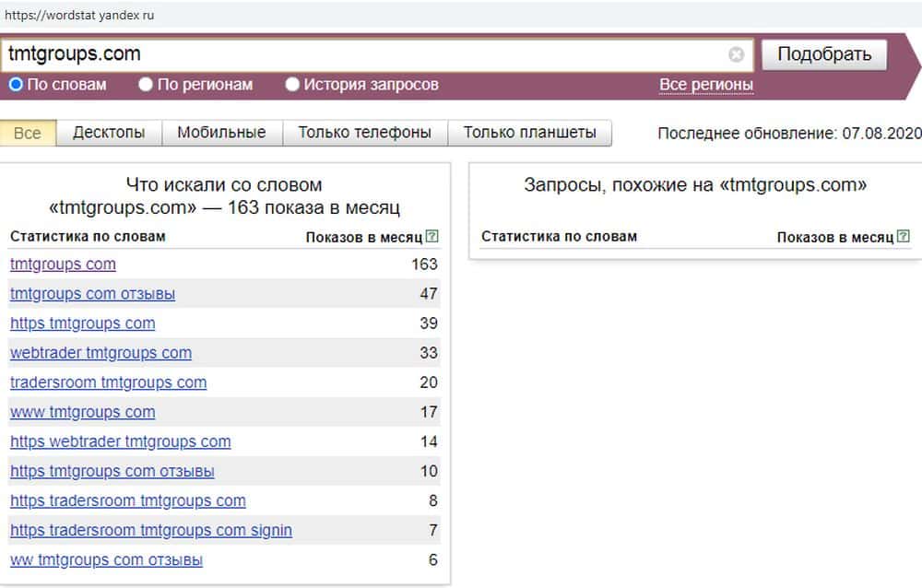Open the 'https tmtgroups com отзывы' link
The width and height of the screenshot is (922, 588).
pos(112,471)
